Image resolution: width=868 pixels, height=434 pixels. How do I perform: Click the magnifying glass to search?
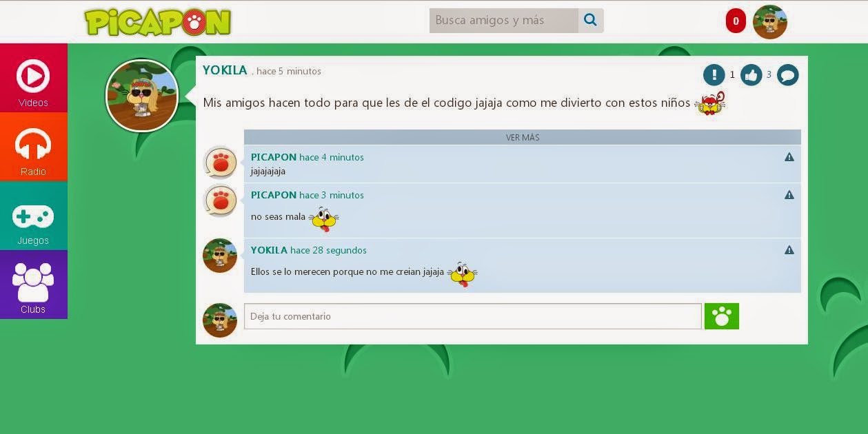tap(590, 20)
